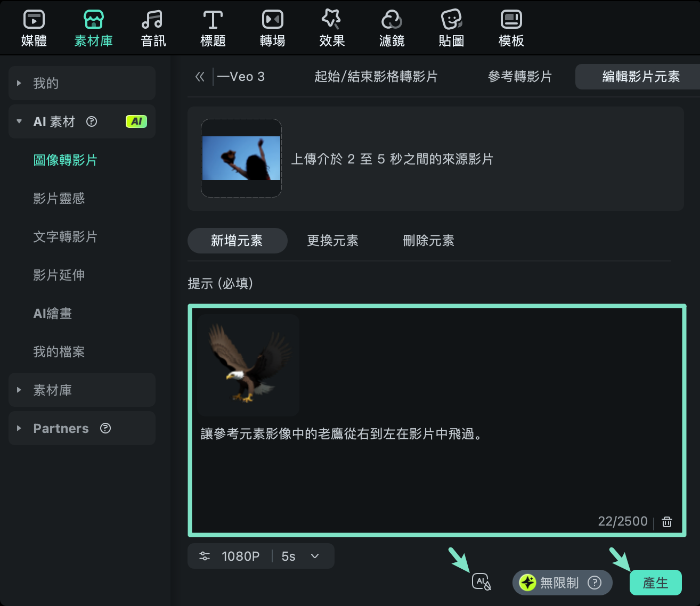
Task: Open the 標題 titles panel
Action: 213,27
